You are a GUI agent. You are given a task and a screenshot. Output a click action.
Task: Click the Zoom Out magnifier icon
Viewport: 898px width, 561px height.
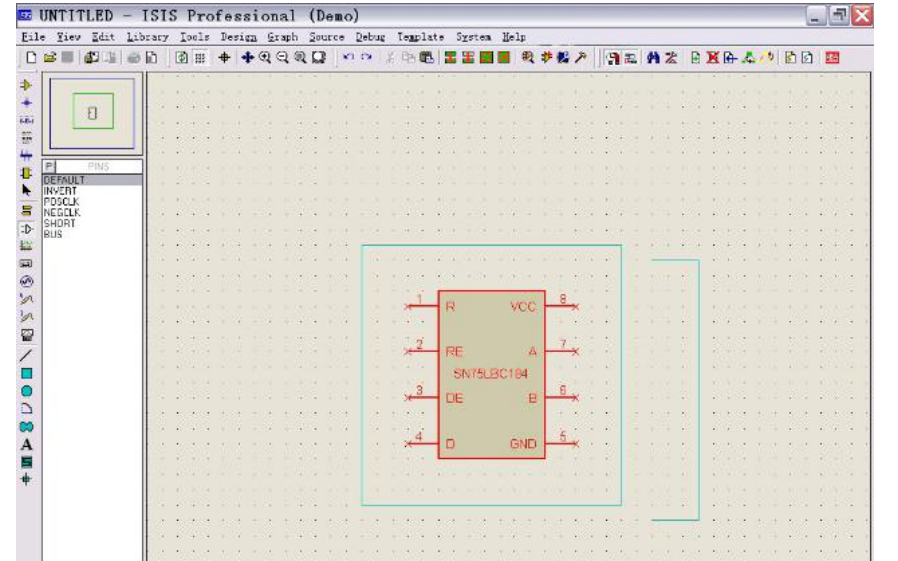point(282,58)
